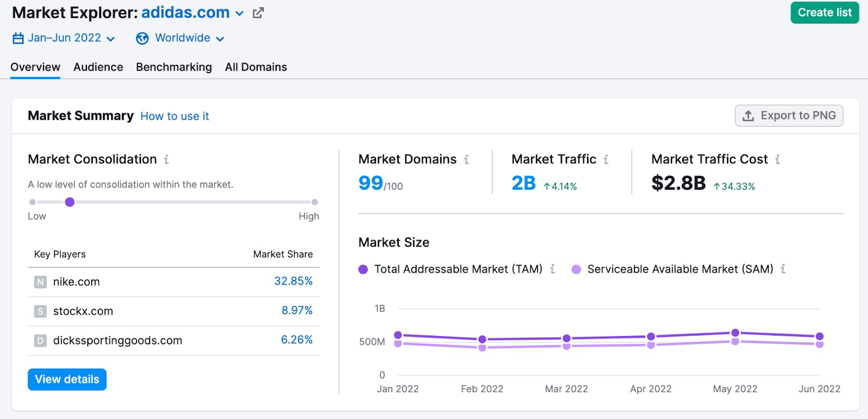Click the 2B market traffic value
868x419 pixels.
point(524,183)
